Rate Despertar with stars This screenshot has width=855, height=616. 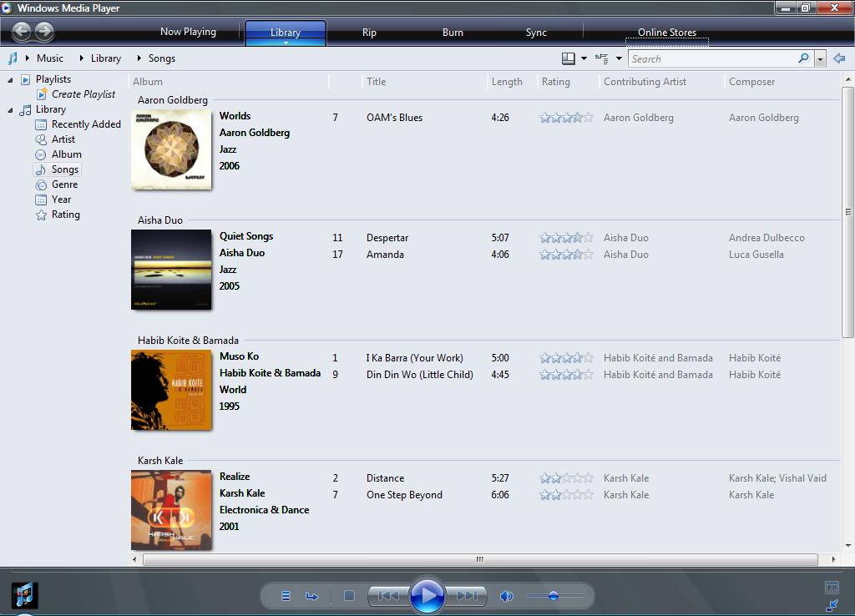tap(566, 238)
